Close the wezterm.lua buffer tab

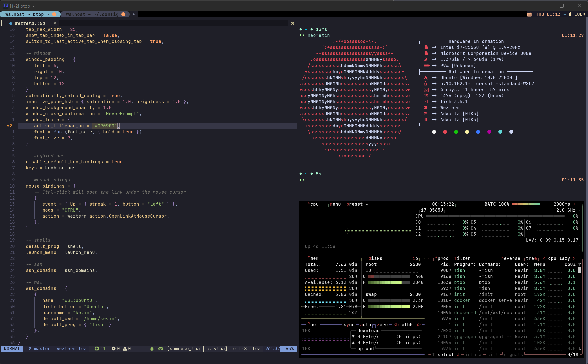tap(55, 23)
